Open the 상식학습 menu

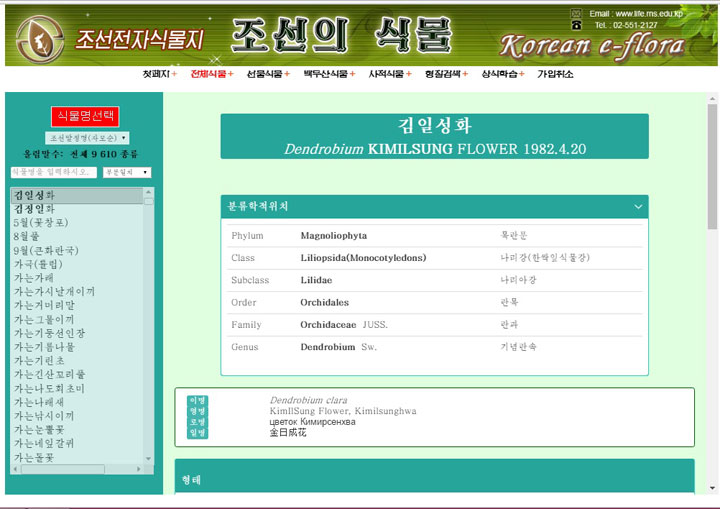[503, 74]
